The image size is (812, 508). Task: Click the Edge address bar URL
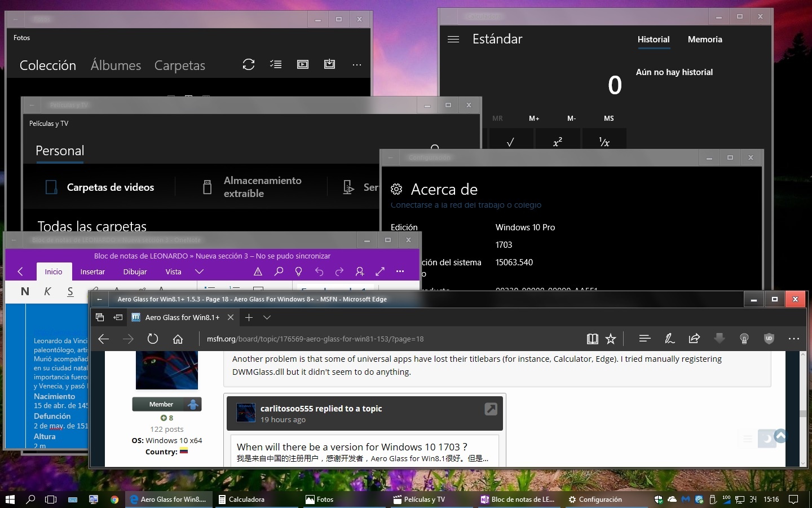pyautogui.click(x=315, y=339)
